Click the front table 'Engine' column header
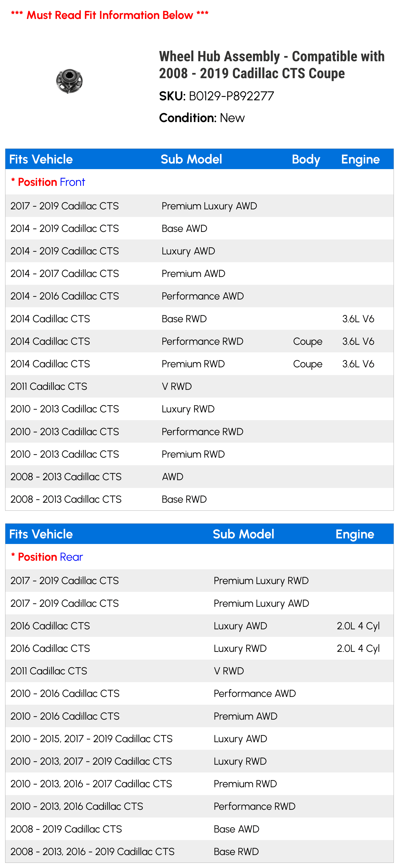399x868 pixels. pyautogui.click(x=360, y=159)
